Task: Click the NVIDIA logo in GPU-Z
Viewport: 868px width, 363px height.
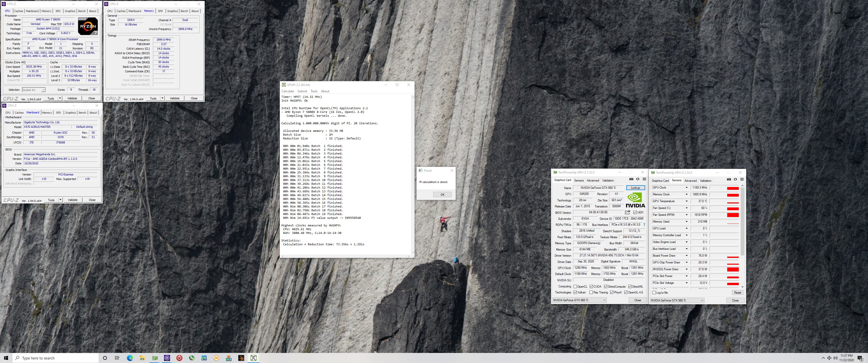Action: tap(635, 200)
